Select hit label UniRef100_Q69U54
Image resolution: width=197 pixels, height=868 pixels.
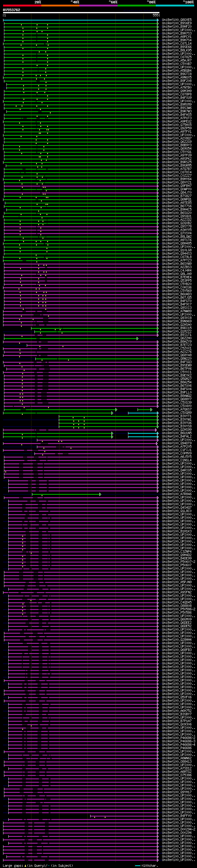tap(177, 149)
